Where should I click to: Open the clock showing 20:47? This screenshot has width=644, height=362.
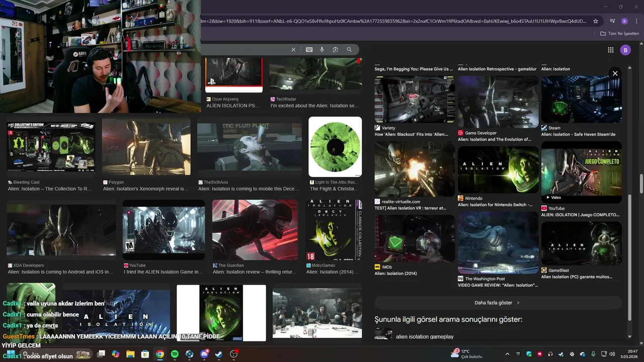[629, 354]
